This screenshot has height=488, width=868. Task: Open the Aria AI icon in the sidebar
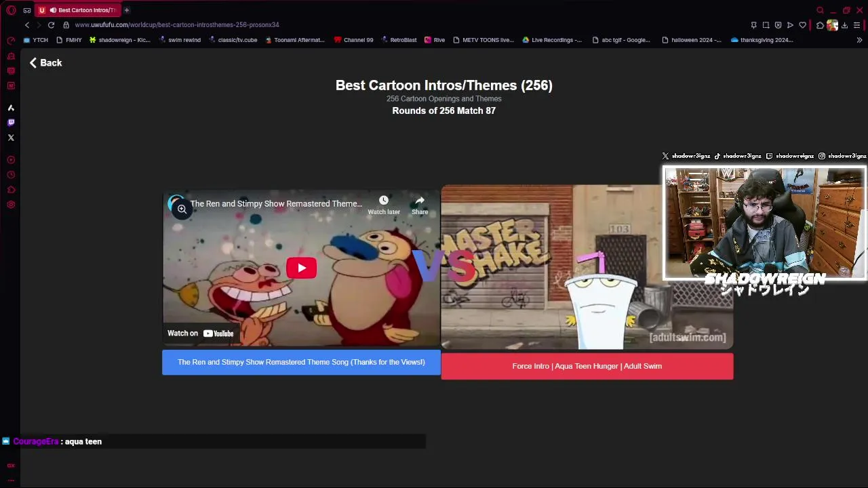point(11,108)
